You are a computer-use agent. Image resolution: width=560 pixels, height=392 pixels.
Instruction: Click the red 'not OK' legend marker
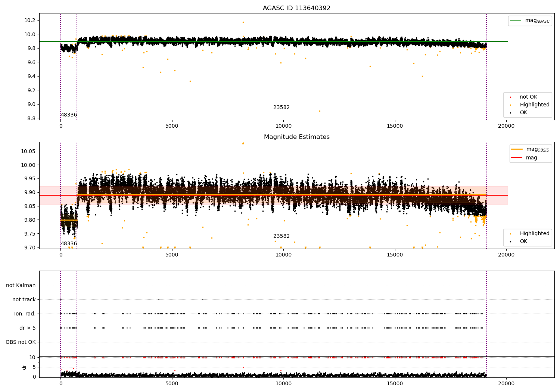coord(510,97)
